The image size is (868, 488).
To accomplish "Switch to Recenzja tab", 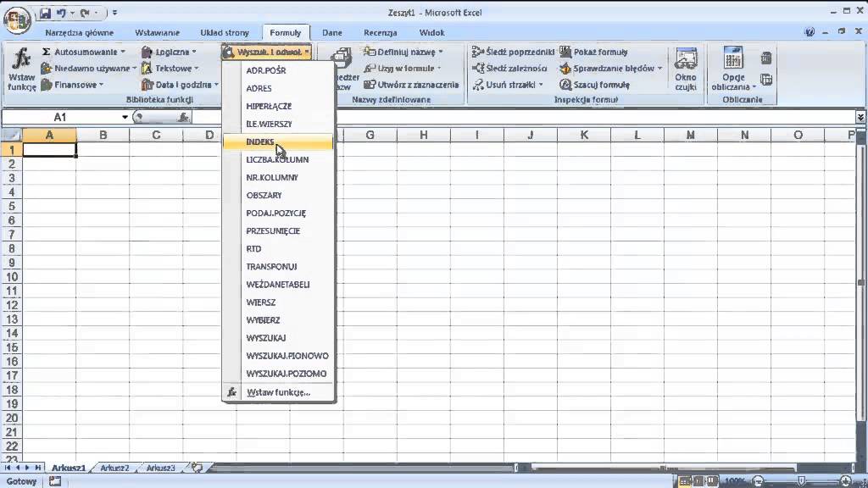I will point(381,33).
